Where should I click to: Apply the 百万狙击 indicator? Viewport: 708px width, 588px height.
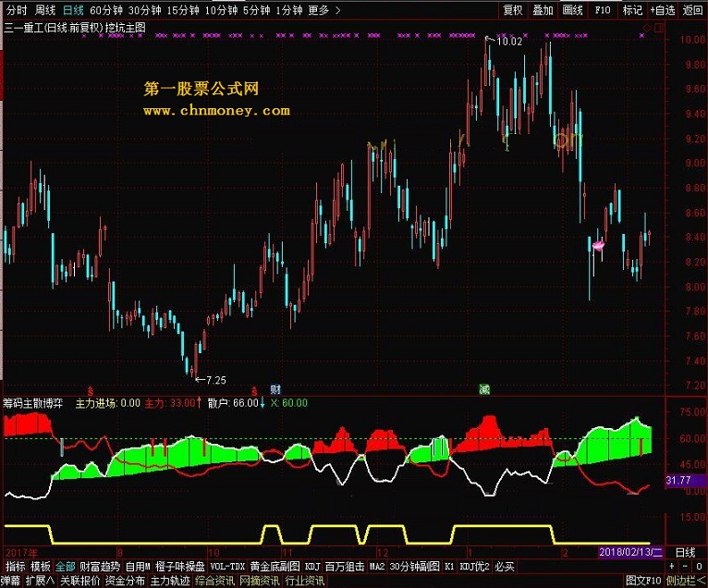coord(345,567)
